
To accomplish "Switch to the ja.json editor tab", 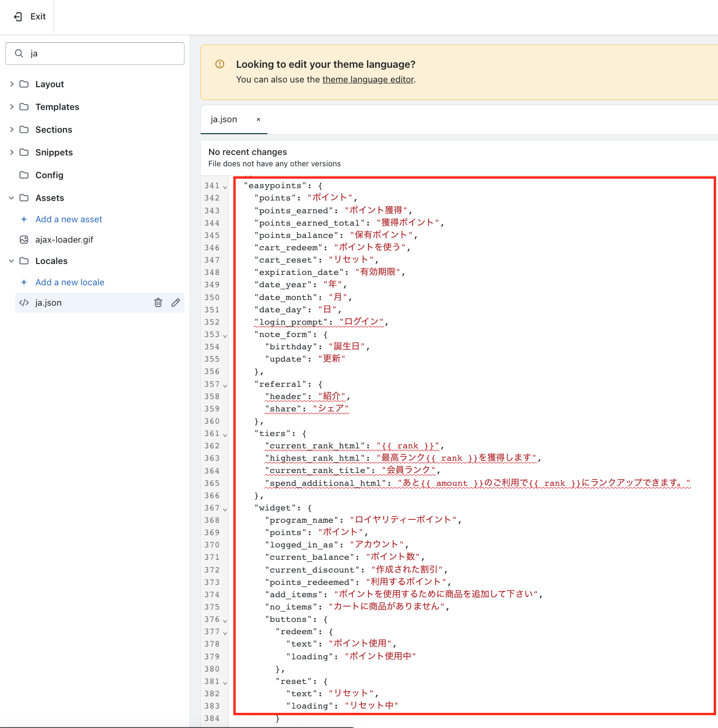I will 224,119.
